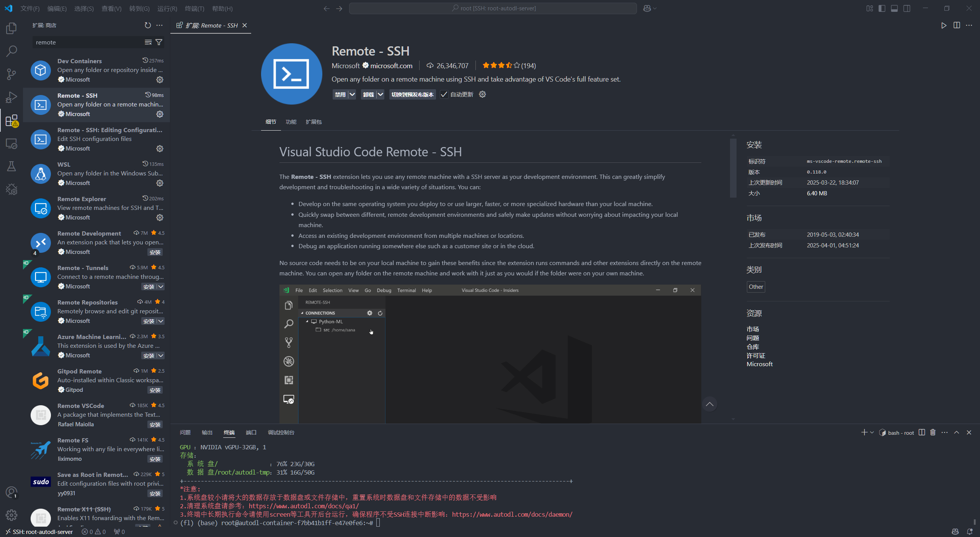Toggle primary side bar visibility in title bar

click(882, 8)
